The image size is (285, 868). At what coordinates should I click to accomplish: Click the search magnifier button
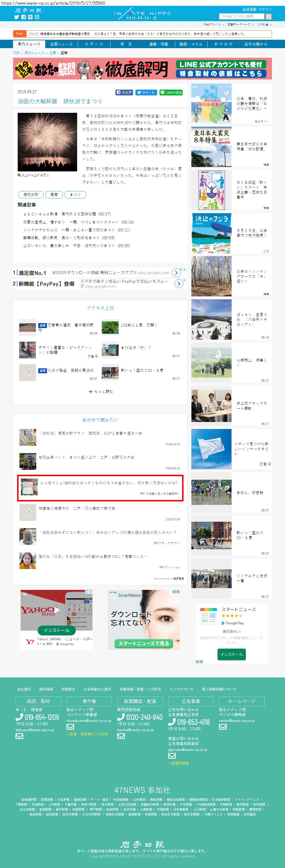268,17
